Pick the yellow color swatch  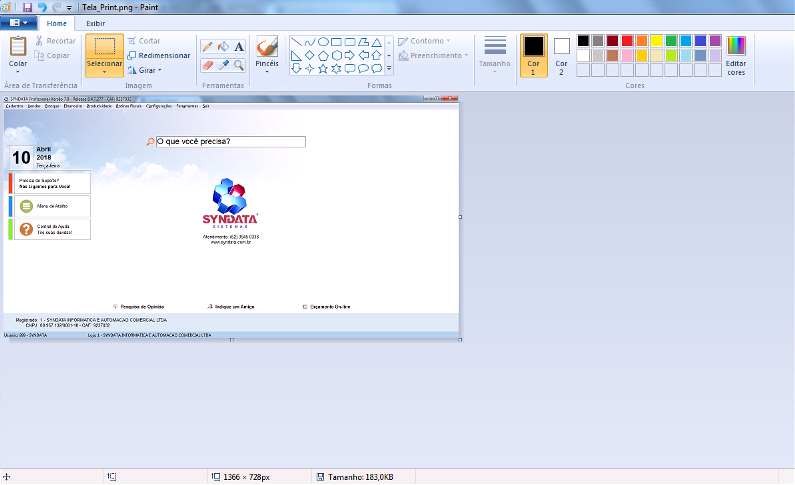657,41
